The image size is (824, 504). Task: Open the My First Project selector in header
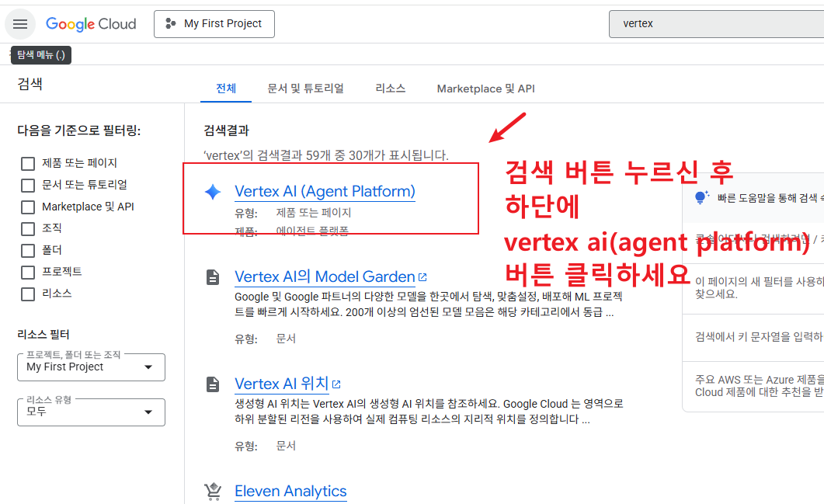tap(214, 24)
